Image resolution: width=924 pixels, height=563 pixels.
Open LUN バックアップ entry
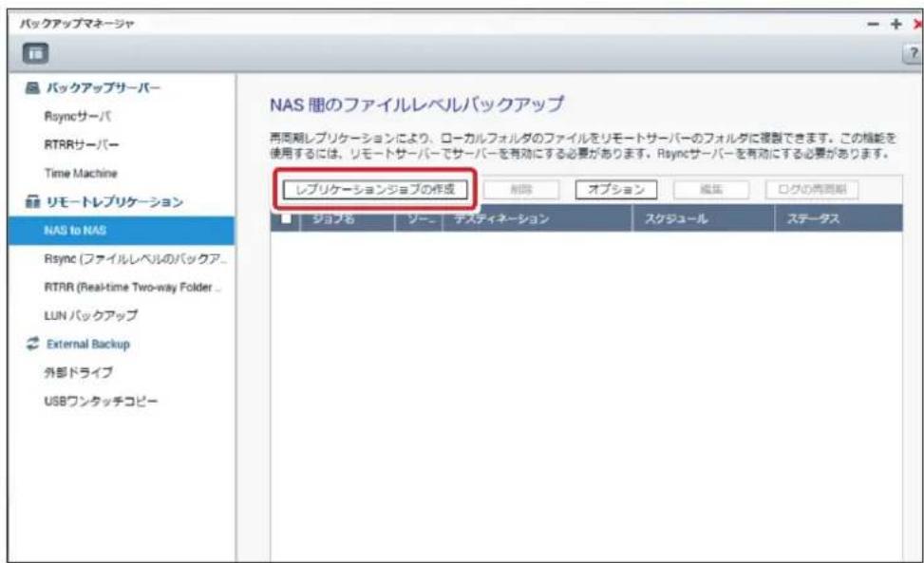[91, 315]
